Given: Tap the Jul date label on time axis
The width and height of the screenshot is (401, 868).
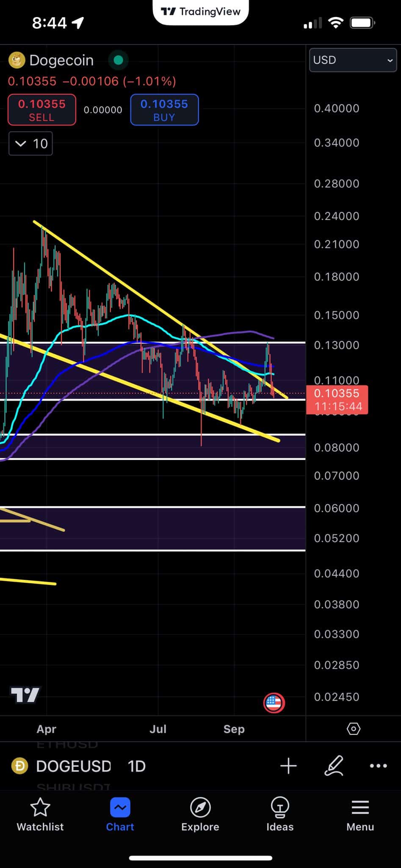Looking at the screenshot, I should tap(158, 729).
